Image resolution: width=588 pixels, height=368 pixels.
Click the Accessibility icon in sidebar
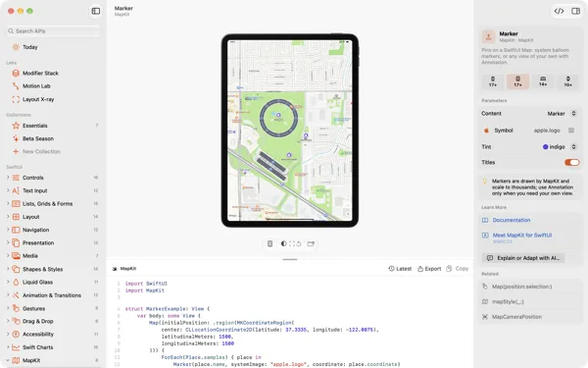(x=16, y=334)
